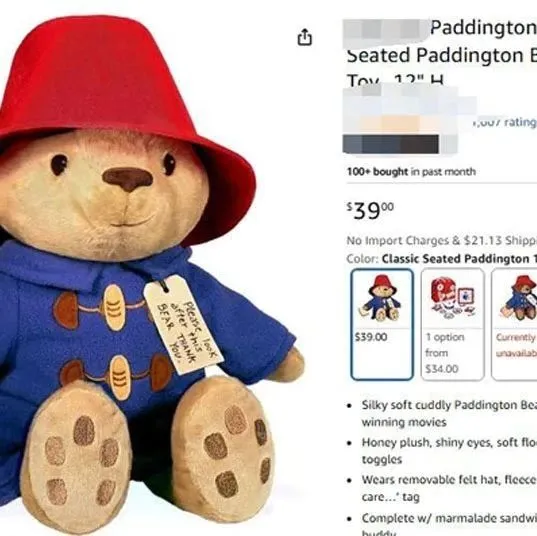The height and width of the screenshot is (536, 537).
Task: Click the share icon above the product image
Action: tap(304, 37)
